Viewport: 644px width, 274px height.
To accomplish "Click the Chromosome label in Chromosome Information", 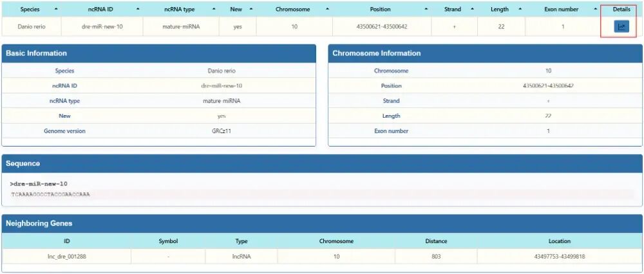I will click(x=391, y=71).
